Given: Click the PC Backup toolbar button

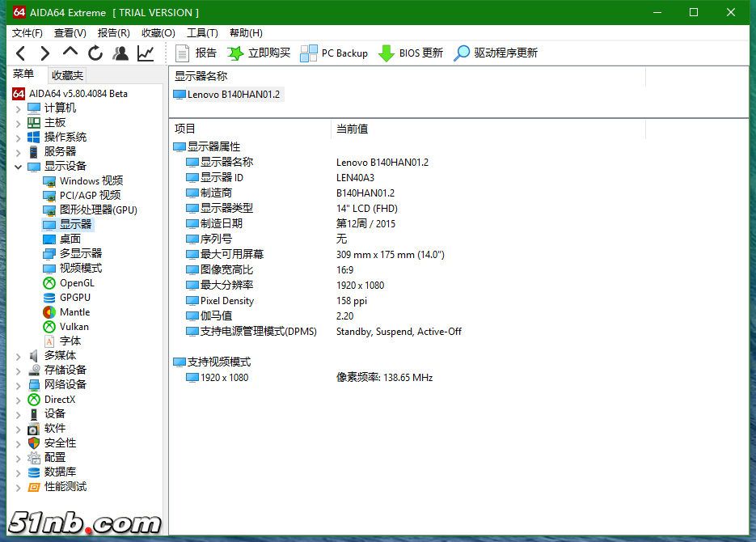Looking at the screenshot, I should (x=334, y=53).
